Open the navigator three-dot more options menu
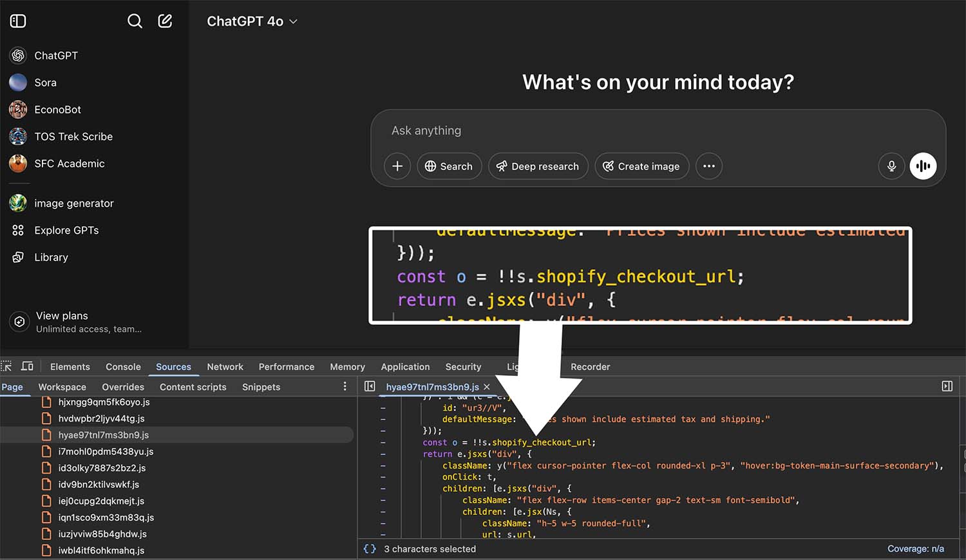 coord(345,386)
